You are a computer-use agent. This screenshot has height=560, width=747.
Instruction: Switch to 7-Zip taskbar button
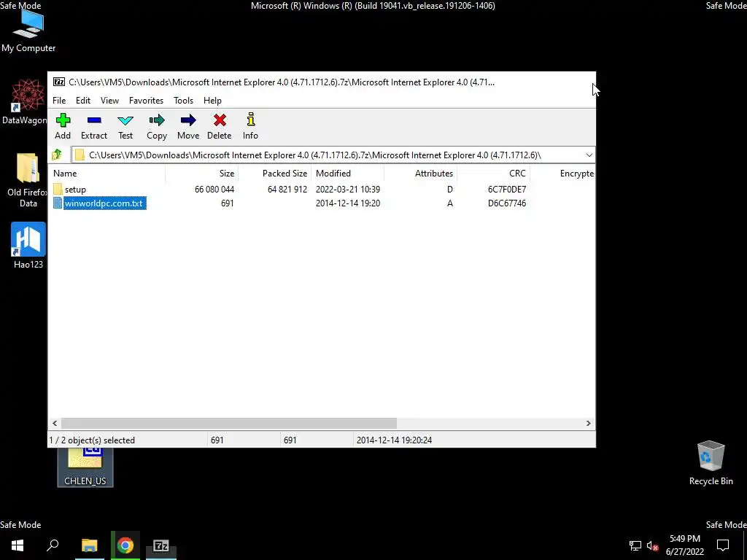click(x=161, y=545)
